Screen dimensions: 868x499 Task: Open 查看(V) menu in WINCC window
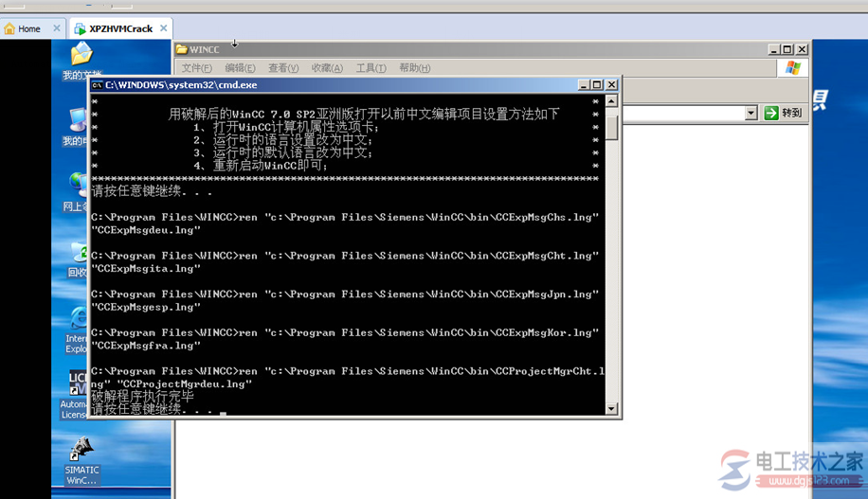(x=283, y=67)
